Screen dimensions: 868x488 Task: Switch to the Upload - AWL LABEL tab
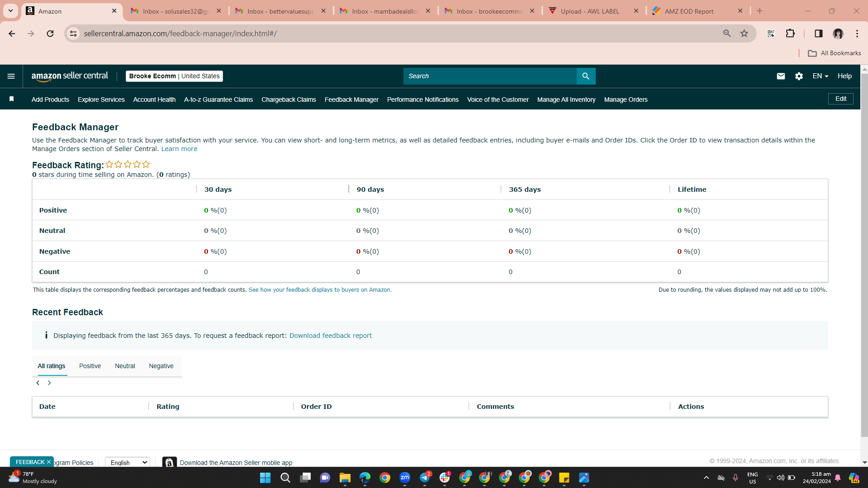(x=594, y=11)
